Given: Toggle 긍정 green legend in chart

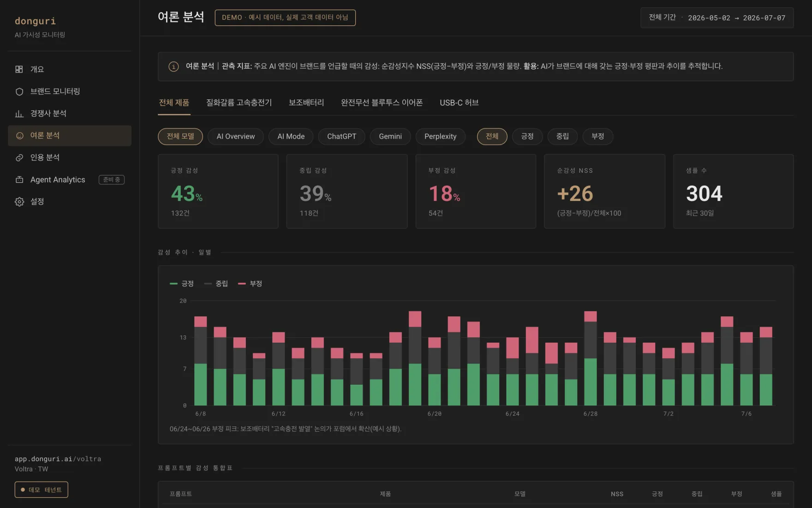Looking at the screenshot, I should 182,284.
